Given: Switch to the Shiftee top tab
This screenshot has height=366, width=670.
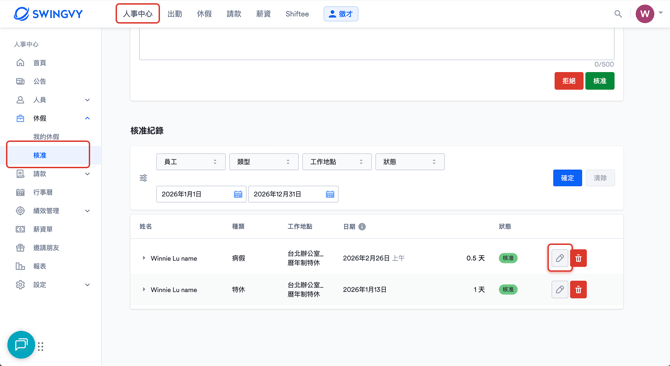Looking at the screenshot, I should click(x=297, y=14).
